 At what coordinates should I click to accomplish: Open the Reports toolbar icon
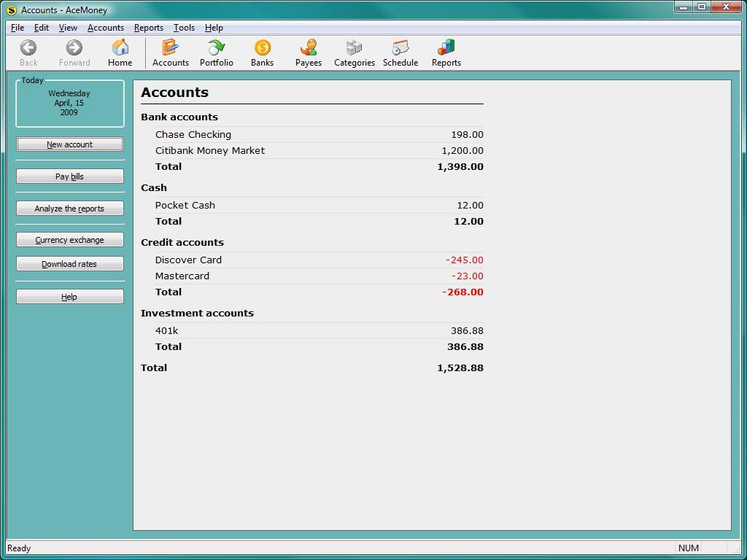click(446, 52)
